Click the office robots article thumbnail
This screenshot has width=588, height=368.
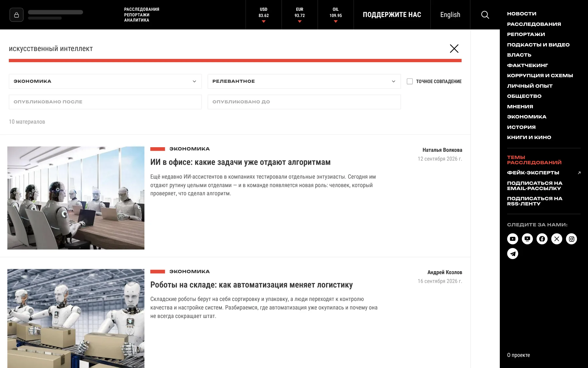[76, 198]
